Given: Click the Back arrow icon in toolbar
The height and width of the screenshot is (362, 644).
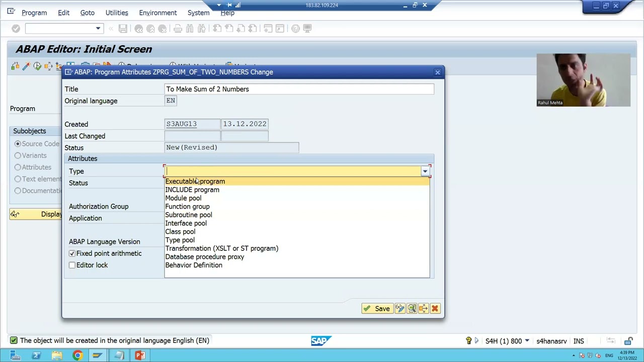Looking at the screenshot, I should 139,29.
